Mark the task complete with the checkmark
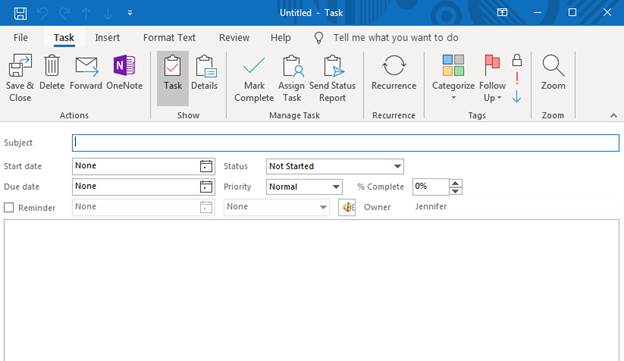The height and width of the screenshot is (361, 624). pyautogui.click(x=254, y=66)
